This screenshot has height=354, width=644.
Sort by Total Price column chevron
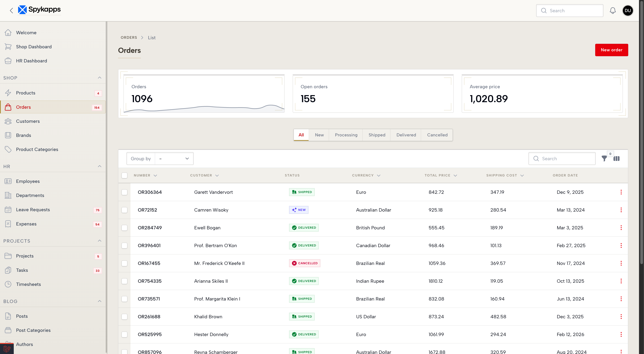coord(455,176)
